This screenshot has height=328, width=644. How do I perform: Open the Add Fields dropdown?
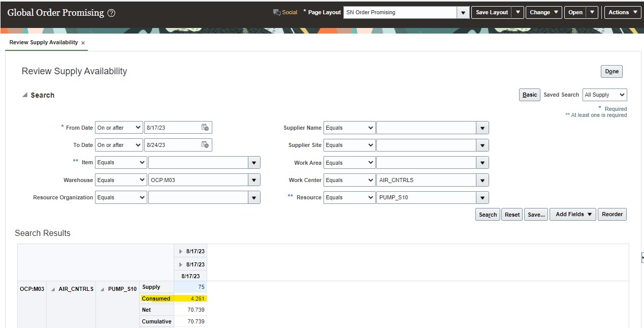tap(572, 214)
